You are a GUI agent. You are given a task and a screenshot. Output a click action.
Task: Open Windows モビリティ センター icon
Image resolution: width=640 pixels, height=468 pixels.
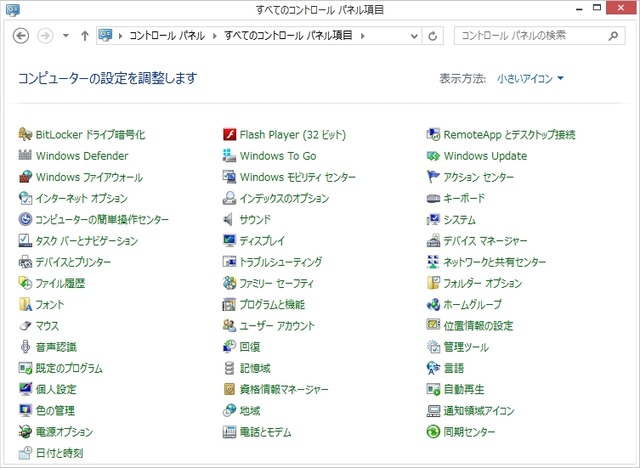click(x=229, y=177)
